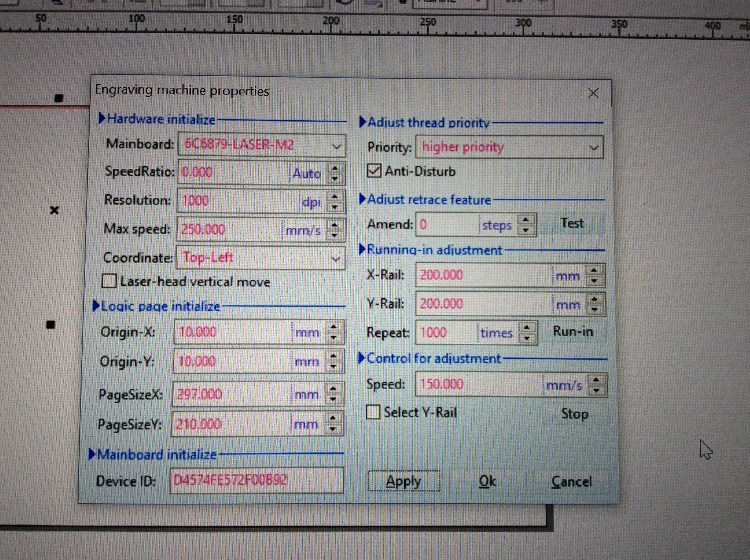Decrease PageSizeX with down spinner

click(333, 399)
